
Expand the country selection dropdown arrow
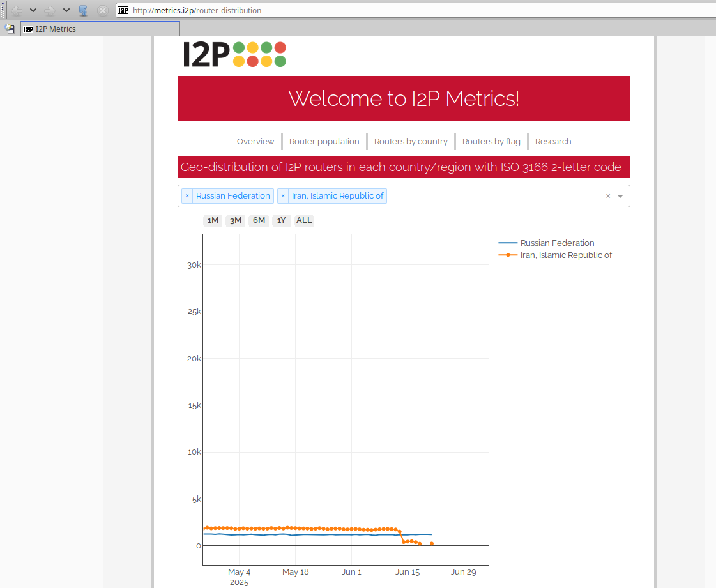(x=620, y=196)
